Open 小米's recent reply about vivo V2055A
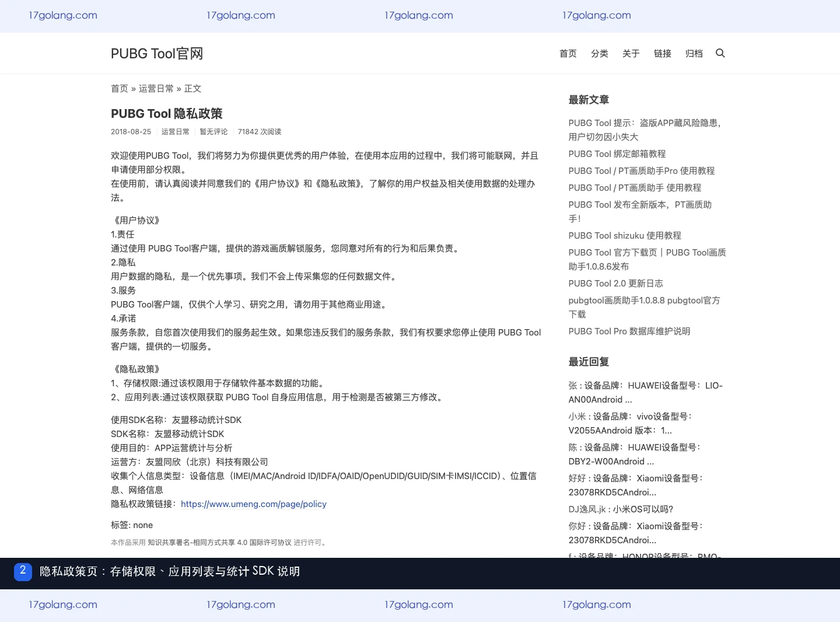This screenshot has width=840, height=622. 631,424
